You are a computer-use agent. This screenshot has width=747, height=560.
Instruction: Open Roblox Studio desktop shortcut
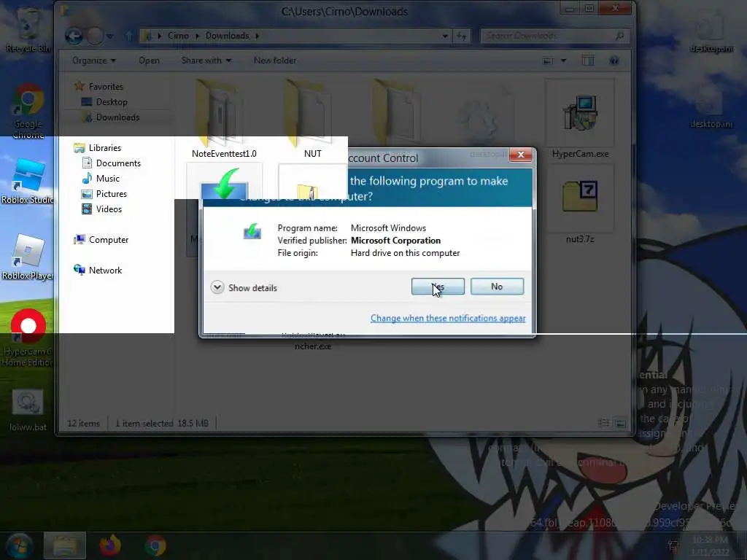pyautogui.click(x=28, y=181)
